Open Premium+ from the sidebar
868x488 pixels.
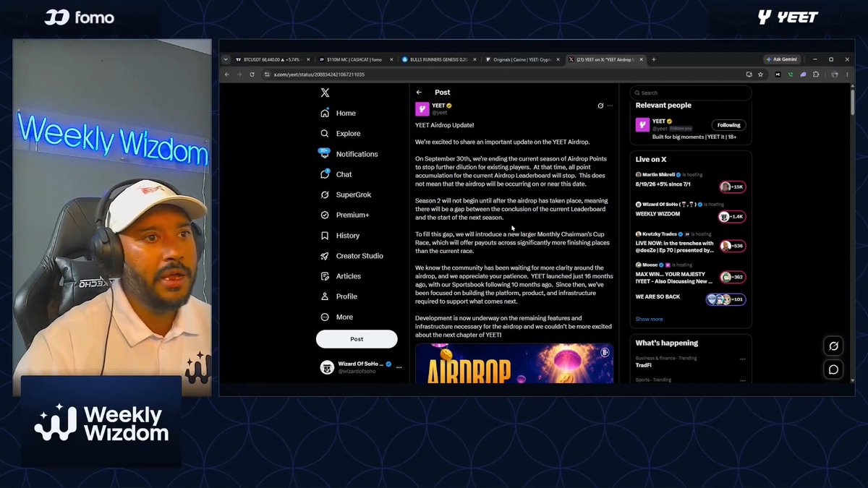pyautogui.click(x=344, y=215)
